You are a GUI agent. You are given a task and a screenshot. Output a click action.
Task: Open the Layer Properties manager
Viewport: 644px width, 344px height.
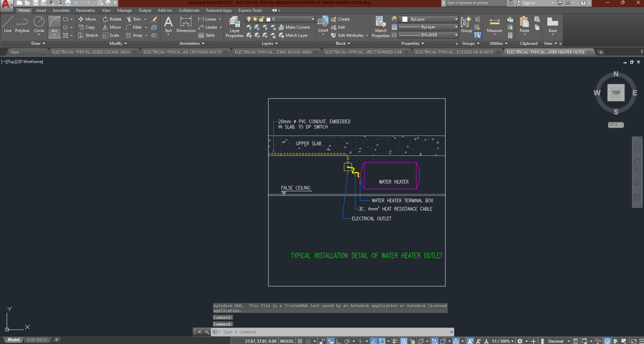point(234,27)
